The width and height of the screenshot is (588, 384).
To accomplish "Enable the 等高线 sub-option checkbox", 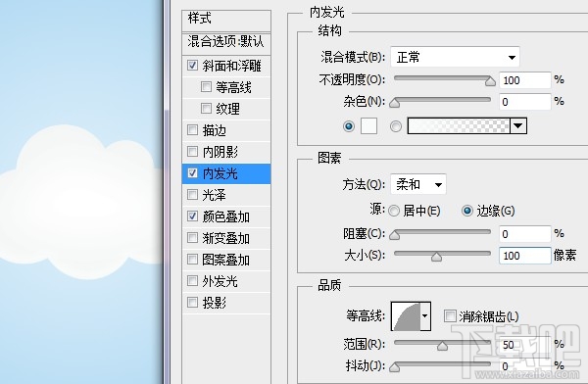I will [x=206, y=87].
